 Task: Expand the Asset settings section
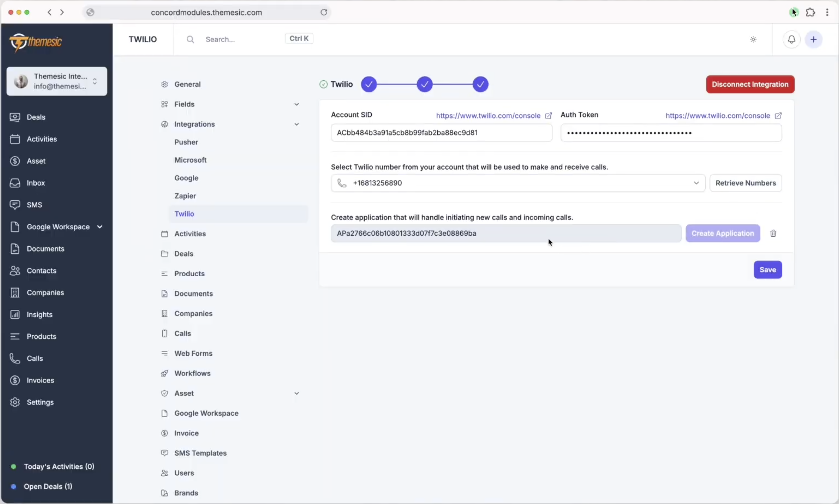(296, 393)
